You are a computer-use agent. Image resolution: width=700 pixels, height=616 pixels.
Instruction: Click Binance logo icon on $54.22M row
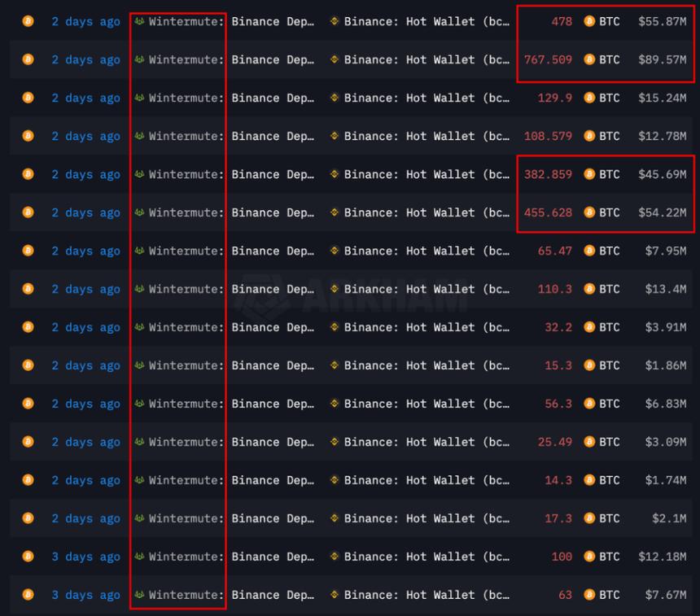tap(334, 212)
